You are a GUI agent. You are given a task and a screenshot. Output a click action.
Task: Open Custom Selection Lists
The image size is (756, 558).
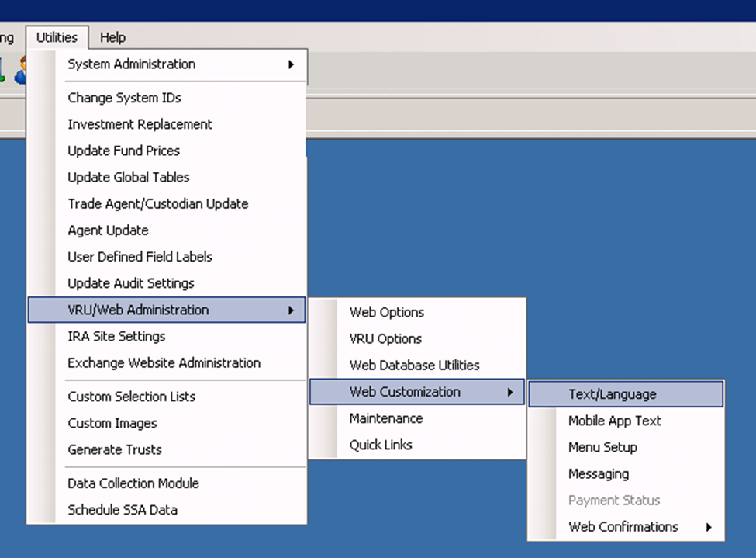coord(167,397)
